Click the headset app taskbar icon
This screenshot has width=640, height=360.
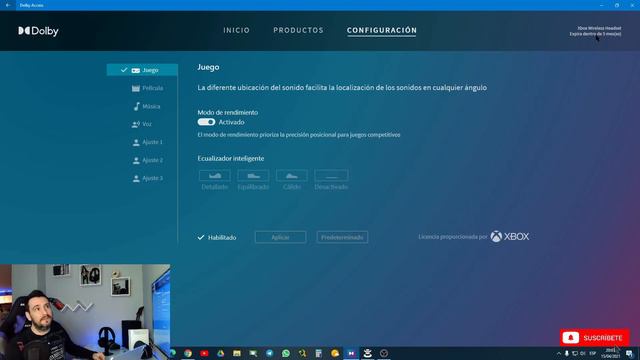click(367, 353)
